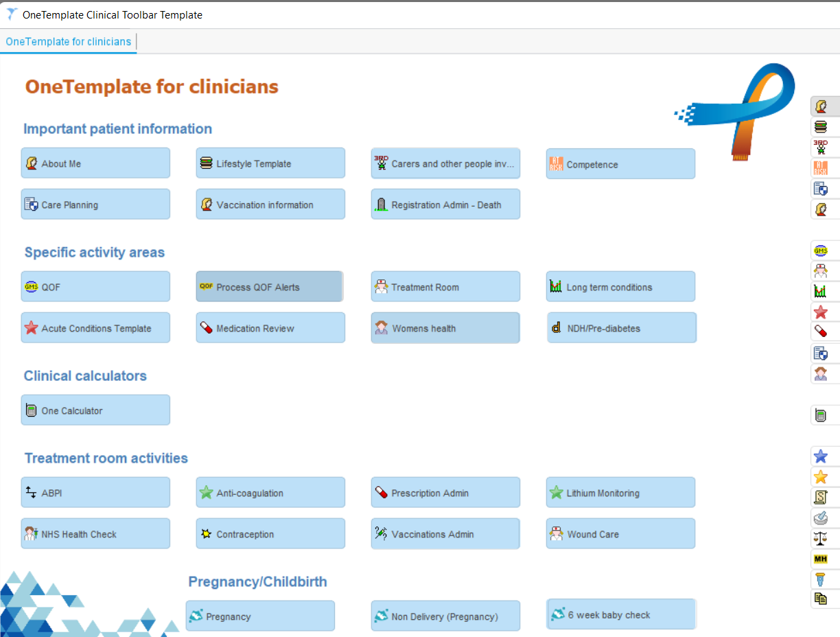Open the Vaccinations Admin button
This screenshot has width=840, height=637.
(445, 534)
